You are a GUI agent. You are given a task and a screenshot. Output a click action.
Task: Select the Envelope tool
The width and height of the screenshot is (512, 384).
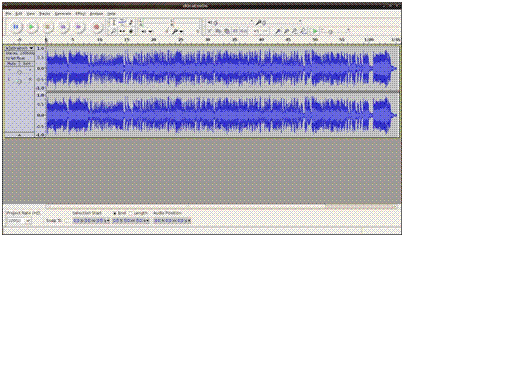pyautogui.click(x=122, y=23)
